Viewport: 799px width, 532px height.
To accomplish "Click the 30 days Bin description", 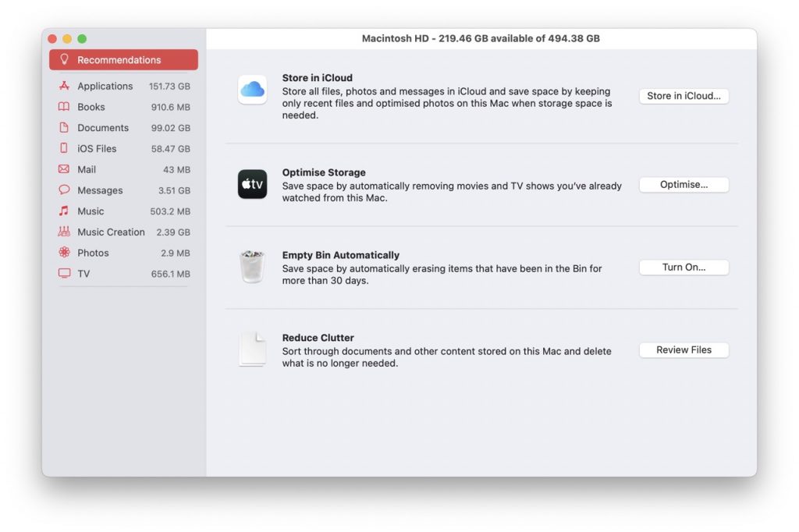I will click(x=442, y=275).
